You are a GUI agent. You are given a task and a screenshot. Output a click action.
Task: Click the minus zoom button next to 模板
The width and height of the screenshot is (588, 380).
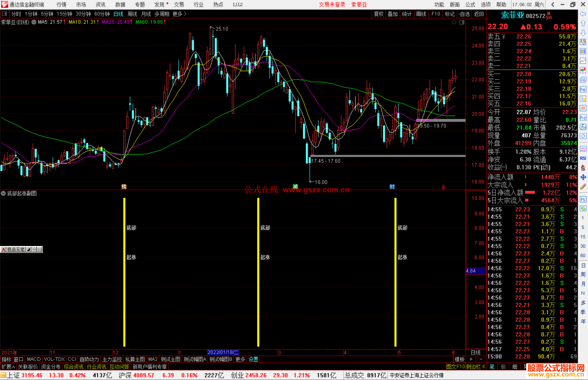tap(481, 359)
